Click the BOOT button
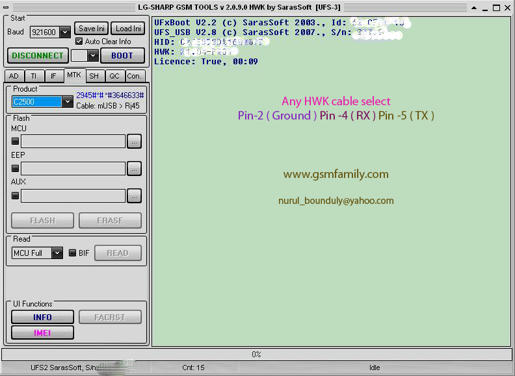Screen dimensions: 515x376 [x=122, y=56]
